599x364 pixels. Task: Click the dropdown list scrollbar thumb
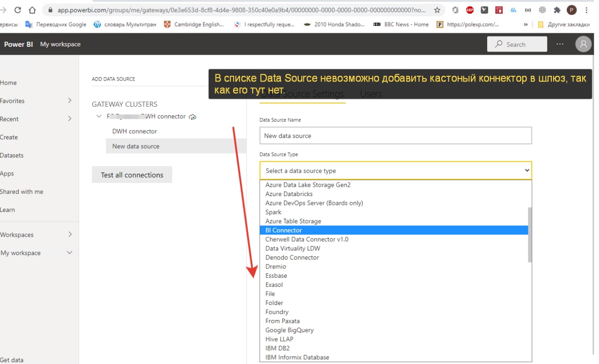pos(530,235)
